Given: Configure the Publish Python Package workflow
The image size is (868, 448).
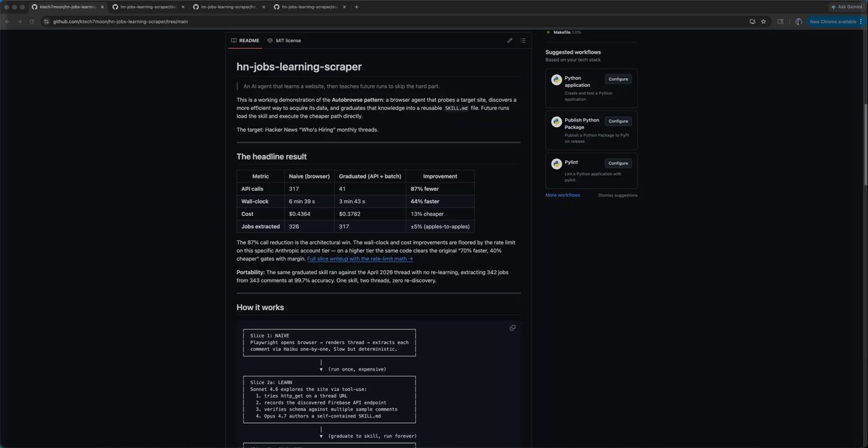Looking at the screenshot, I should pyautogui.click(x=618, y=122).
